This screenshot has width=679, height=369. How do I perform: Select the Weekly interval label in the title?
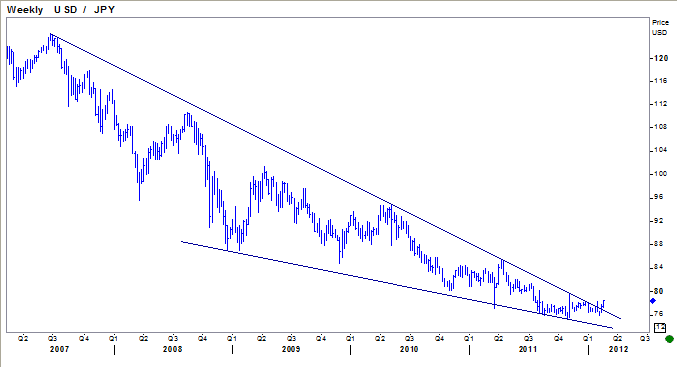(25, 10)
